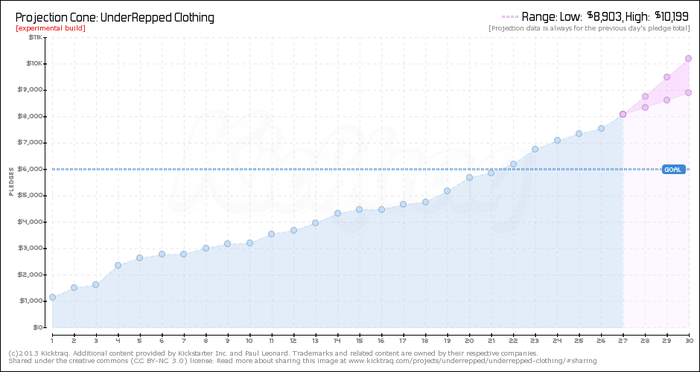Click the day 30 high projection point
Screen dimensions: 700x372
(688, 59)
